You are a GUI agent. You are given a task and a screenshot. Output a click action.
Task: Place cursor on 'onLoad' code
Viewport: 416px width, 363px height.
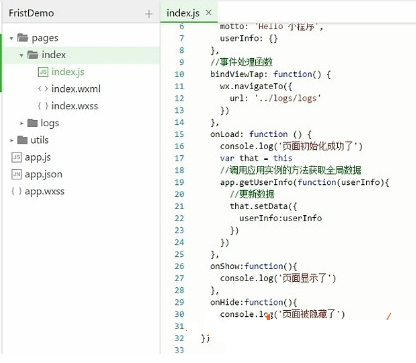pyautogui.click(x=225, y=134)
